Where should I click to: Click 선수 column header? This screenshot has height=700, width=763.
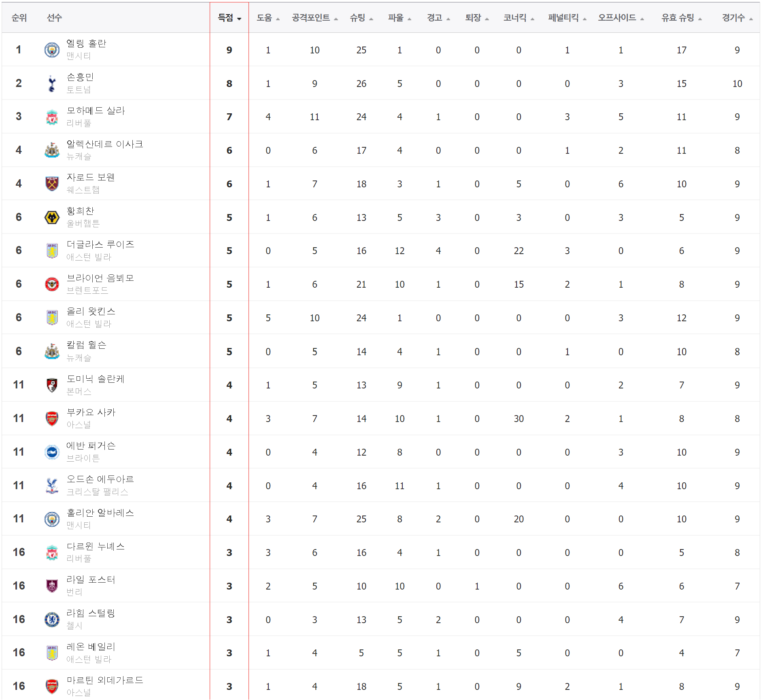54,18
